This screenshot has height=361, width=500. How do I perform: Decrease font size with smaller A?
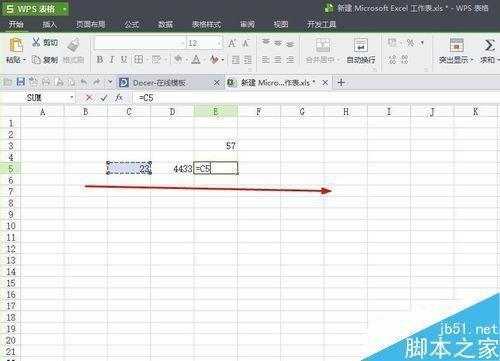point(246,43)
